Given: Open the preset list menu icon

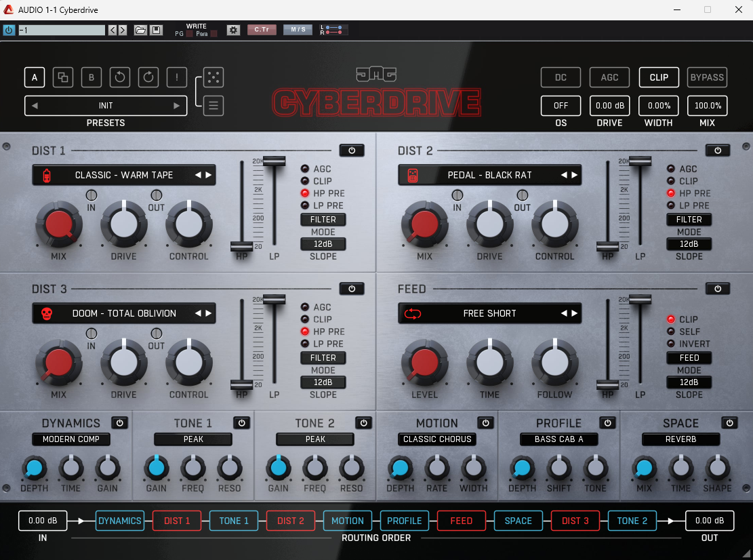Looking at the screenshot, I should [x=213, y=106].
